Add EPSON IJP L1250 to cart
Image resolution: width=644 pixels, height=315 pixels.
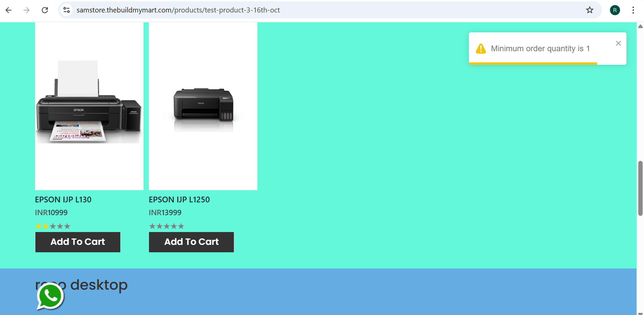coord(191,242)
